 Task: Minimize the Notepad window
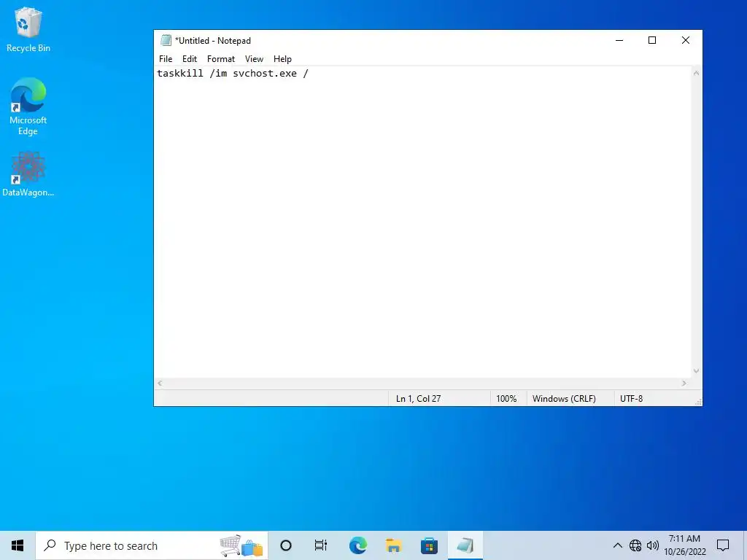pos(619,41)
